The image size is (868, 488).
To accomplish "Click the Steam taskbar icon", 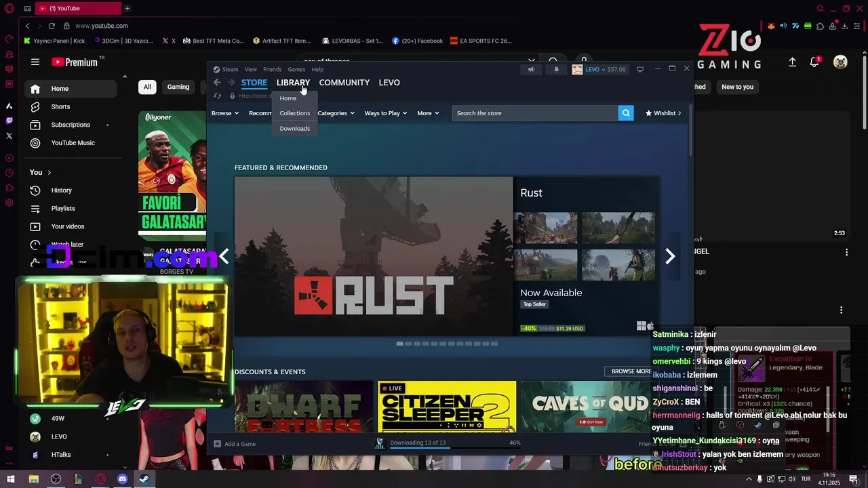I will (x=145, y=479).
